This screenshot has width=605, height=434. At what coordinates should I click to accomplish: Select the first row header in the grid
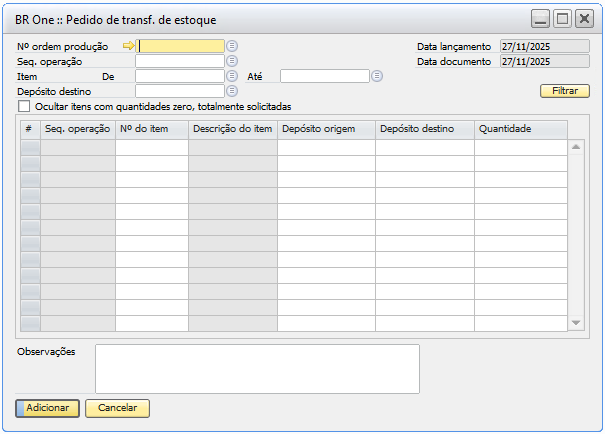pyautogui.click(x=30, y=148)
